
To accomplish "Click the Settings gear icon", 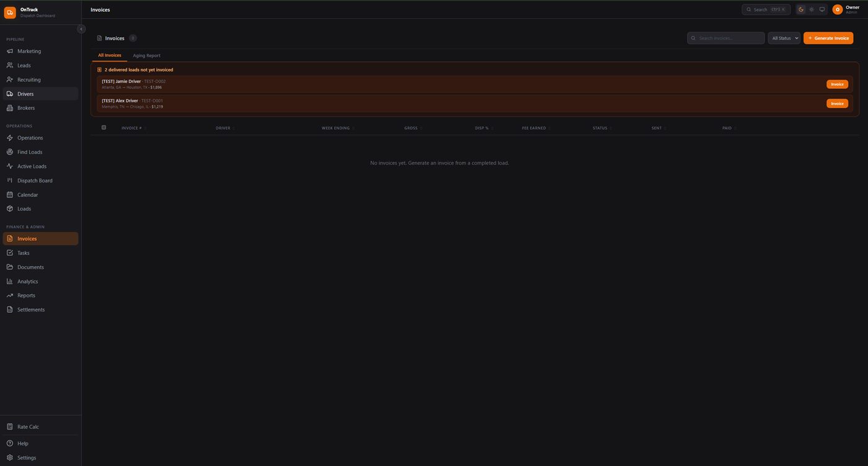I will 10,458.
